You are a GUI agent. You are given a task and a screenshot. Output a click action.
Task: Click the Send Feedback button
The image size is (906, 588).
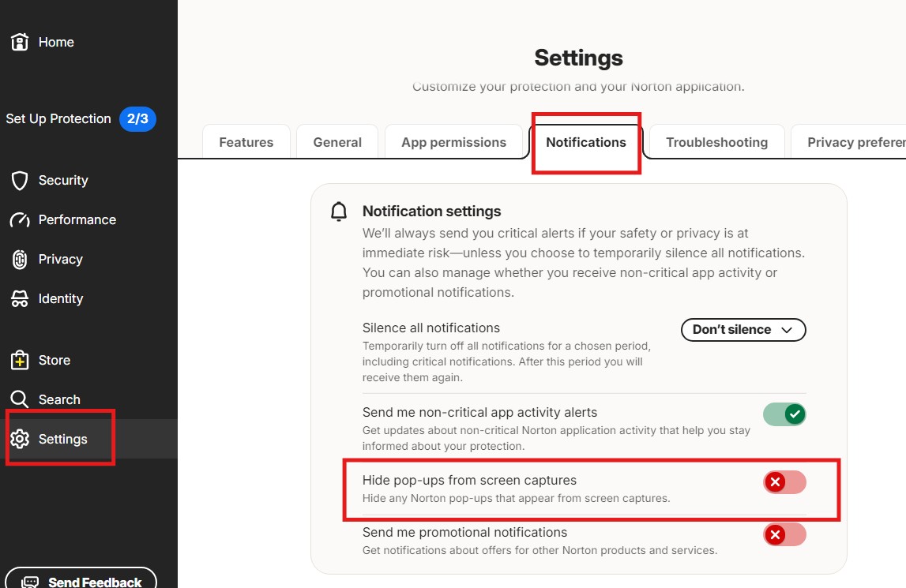[81, 579]
